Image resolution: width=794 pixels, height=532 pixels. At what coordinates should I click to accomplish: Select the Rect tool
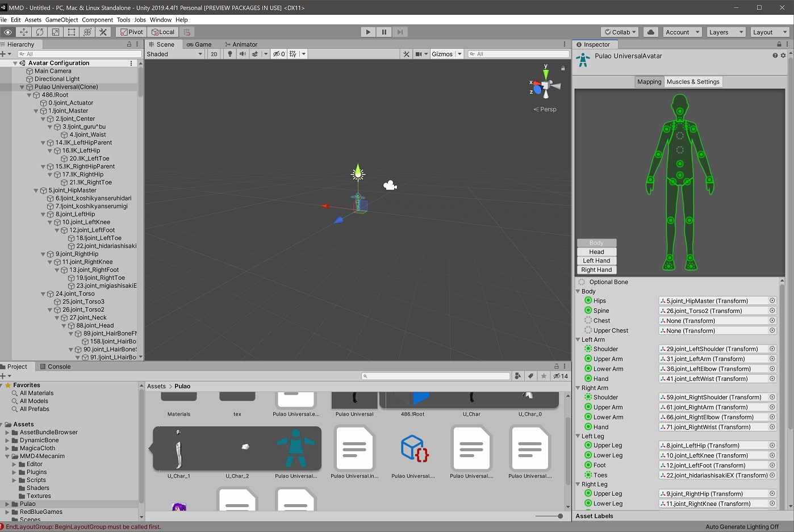pyautogui.click(x=72, y=32)
